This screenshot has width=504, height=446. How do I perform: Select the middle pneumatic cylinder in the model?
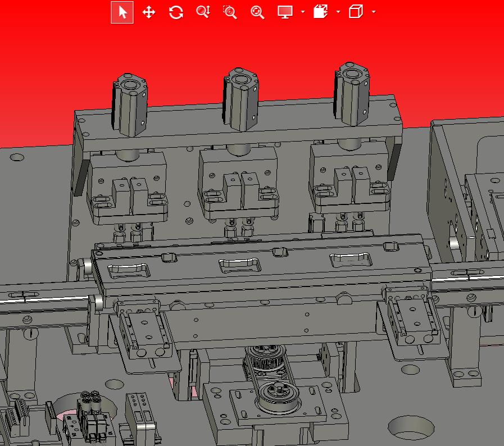(240, 99)
